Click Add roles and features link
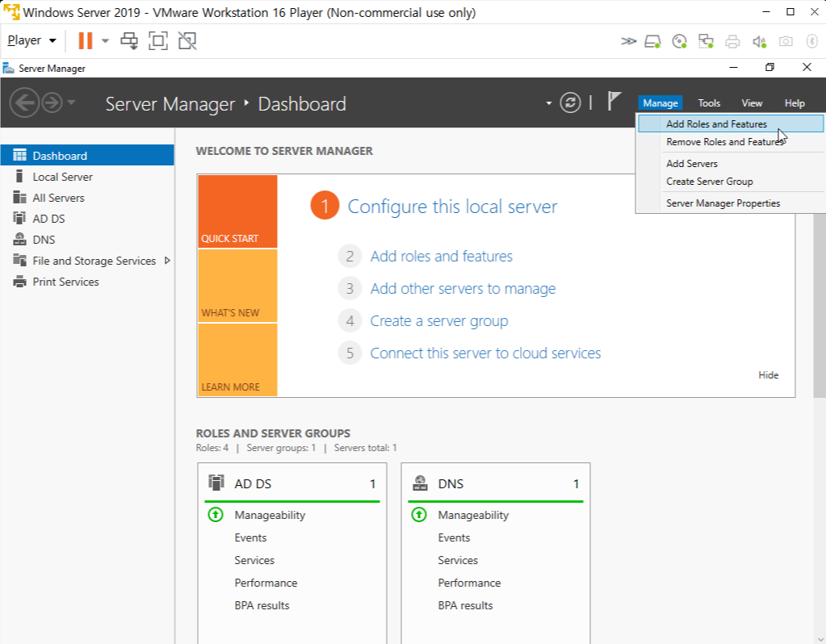The width and height of the screenshot is (826, 644). tap(441, 257)
